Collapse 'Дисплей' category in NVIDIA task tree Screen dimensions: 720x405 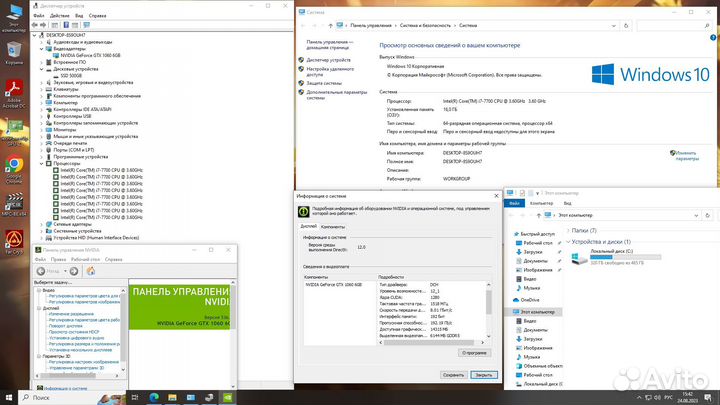click(x=39, y=309)
